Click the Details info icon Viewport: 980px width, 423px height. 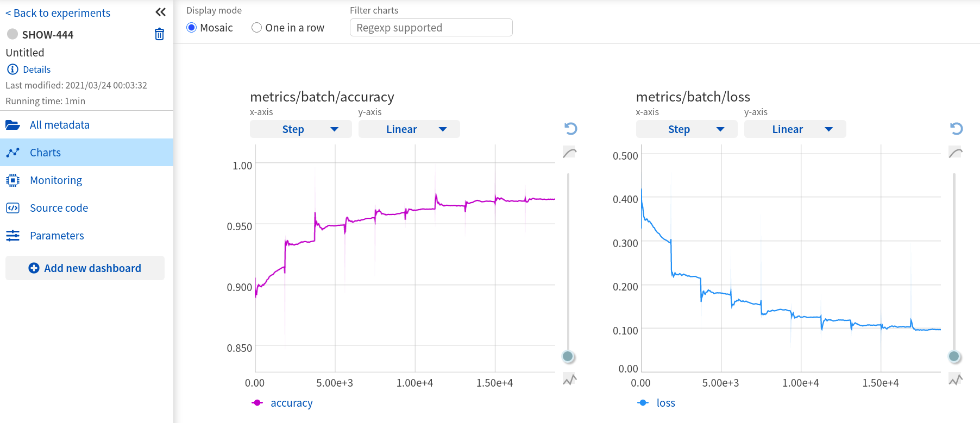(x=12, y=70)
